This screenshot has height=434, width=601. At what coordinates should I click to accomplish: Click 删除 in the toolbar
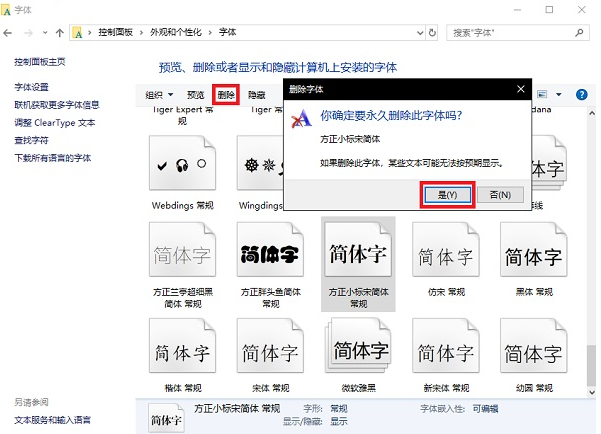[x=226, y=95]
